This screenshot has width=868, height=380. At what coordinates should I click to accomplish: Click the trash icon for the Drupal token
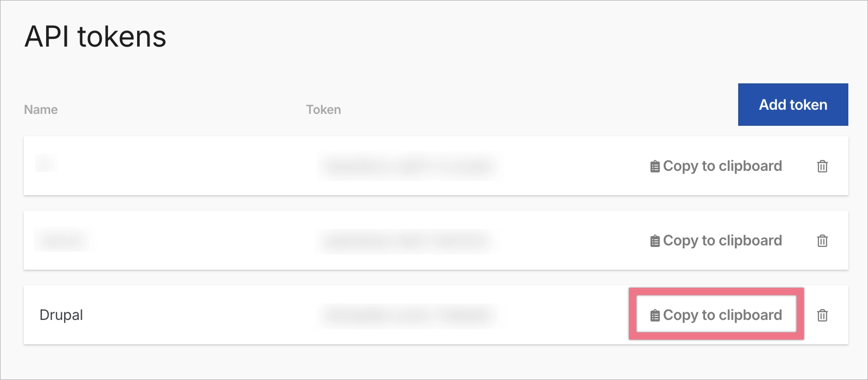point(822,315)
